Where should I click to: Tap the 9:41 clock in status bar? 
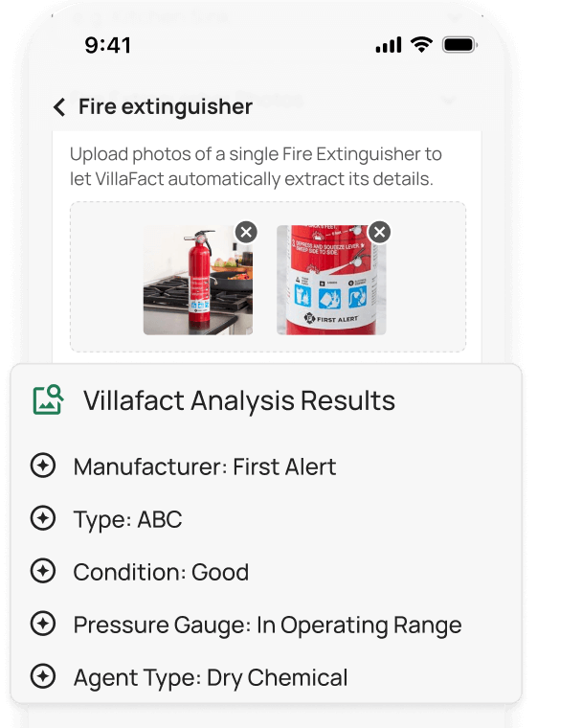click(108, 45)
